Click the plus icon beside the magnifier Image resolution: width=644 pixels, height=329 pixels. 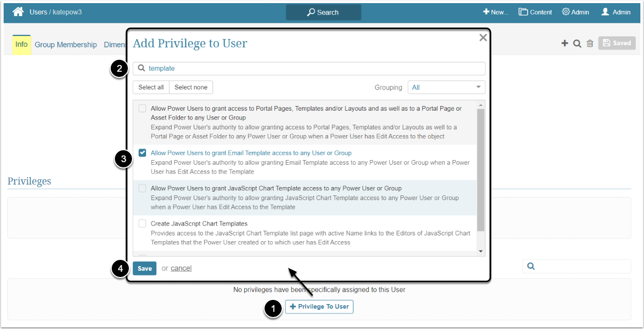(564, 43)
